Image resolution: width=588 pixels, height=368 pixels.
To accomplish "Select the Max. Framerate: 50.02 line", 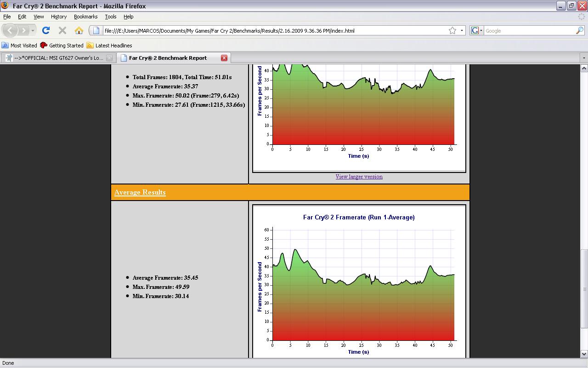I will pyautogui.click(x=186, y=96).
